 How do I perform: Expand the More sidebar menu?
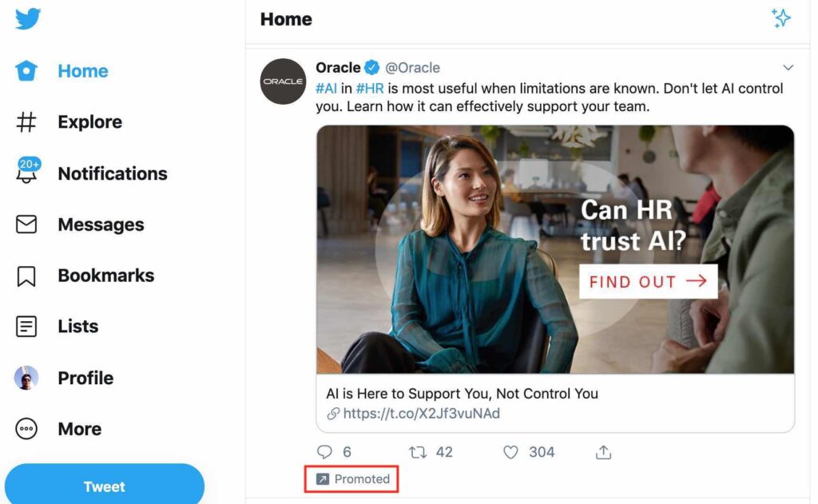click(25, 429)
